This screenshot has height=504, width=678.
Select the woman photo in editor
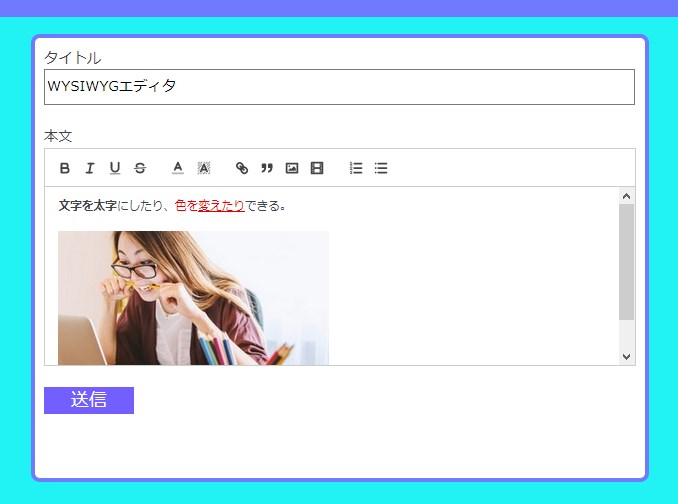click(x=193, y=298)
